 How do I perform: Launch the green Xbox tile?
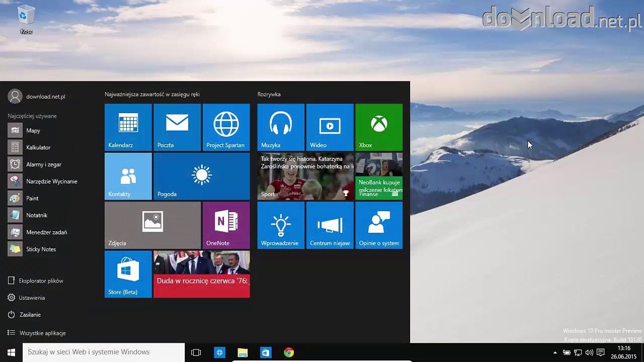[379, 127]
